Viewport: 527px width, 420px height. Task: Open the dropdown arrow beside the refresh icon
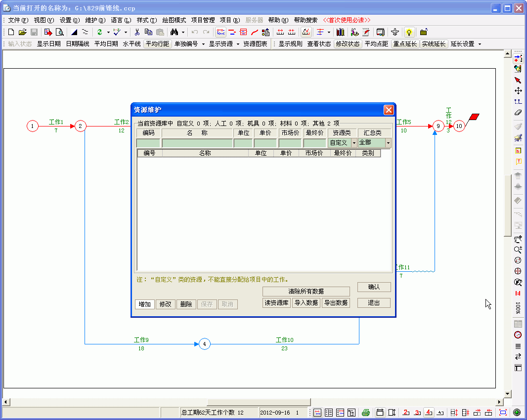pos(108,32)
